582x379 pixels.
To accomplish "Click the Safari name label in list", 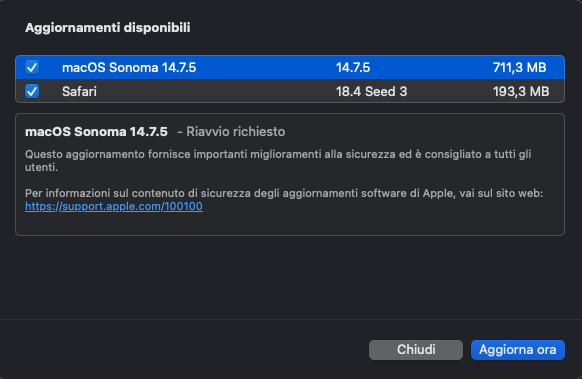I will pyautogui.click(x=79, y=91).
